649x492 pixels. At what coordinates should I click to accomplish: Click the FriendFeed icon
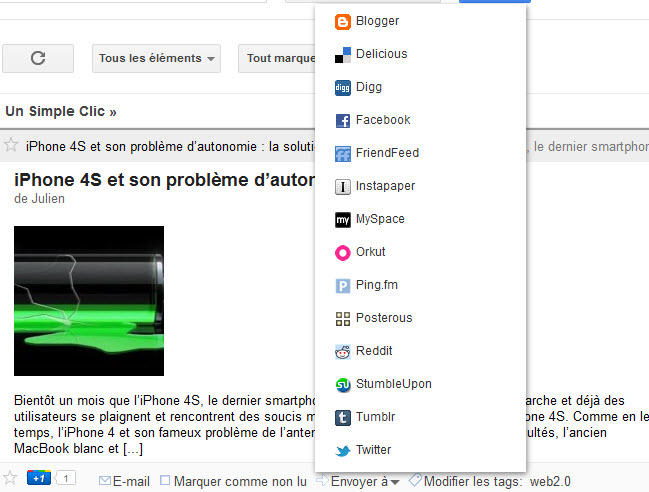(343, 154)
